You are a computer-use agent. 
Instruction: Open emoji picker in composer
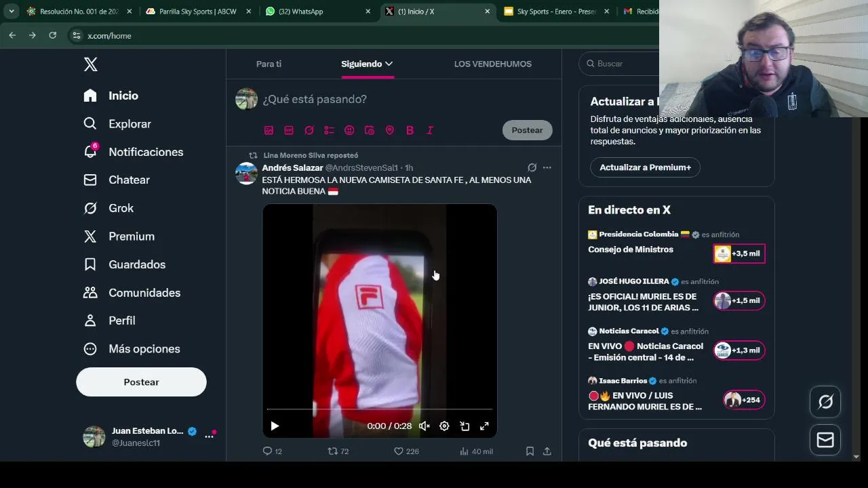(x=349, y=130)
